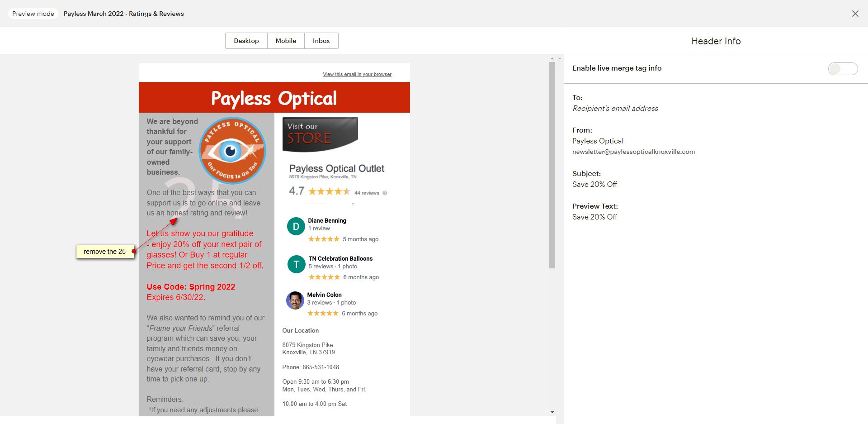
Task: Click the 'Recipient's email address' placeholder text
Action: point(615,108)
